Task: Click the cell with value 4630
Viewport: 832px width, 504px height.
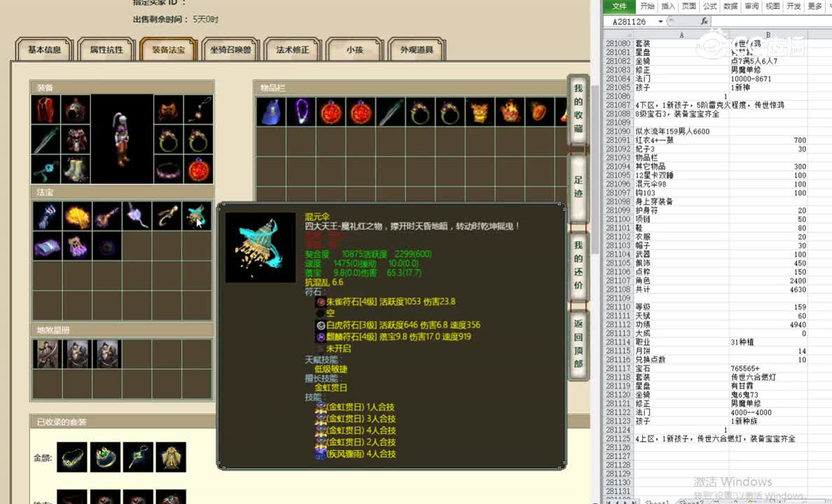Action: (x=768, y=290)
